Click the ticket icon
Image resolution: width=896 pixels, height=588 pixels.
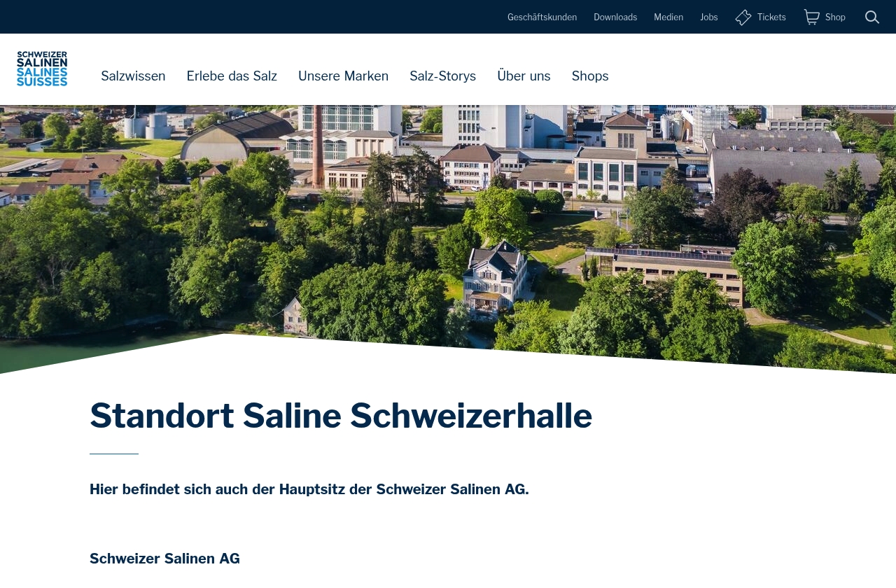(x=743, y=17)
